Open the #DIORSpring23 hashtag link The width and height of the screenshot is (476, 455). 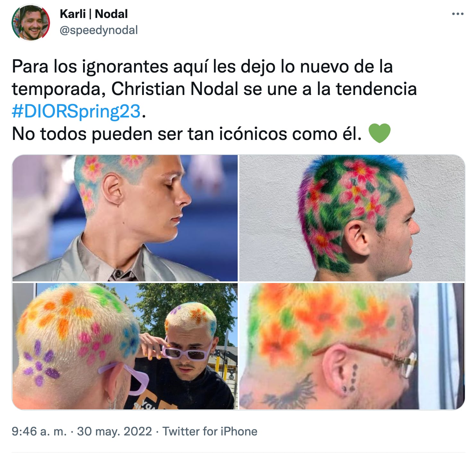pyautogui.click(x=76, y=111)
